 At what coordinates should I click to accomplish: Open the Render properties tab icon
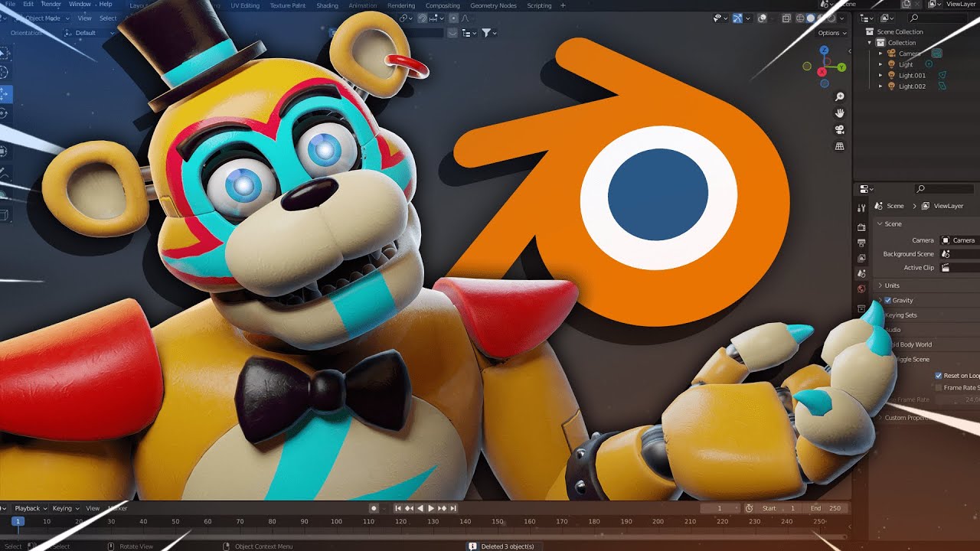point(861,227)
